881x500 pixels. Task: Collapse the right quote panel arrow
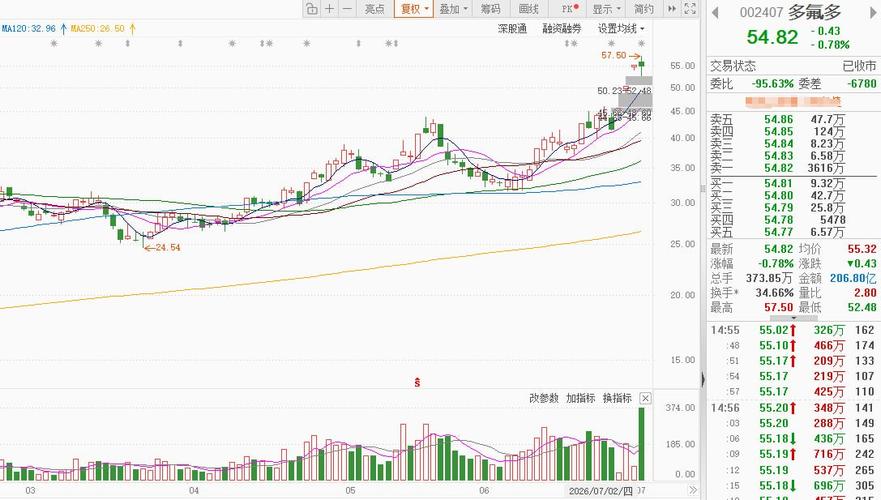[x=703, y=380]
